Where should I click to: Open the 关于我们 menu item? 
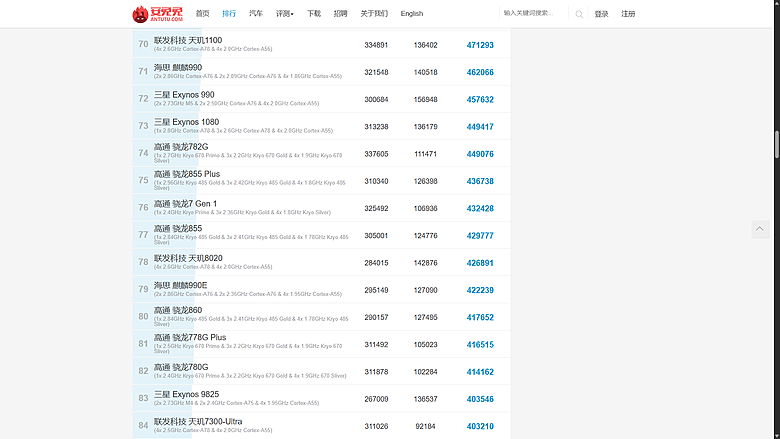374,13
